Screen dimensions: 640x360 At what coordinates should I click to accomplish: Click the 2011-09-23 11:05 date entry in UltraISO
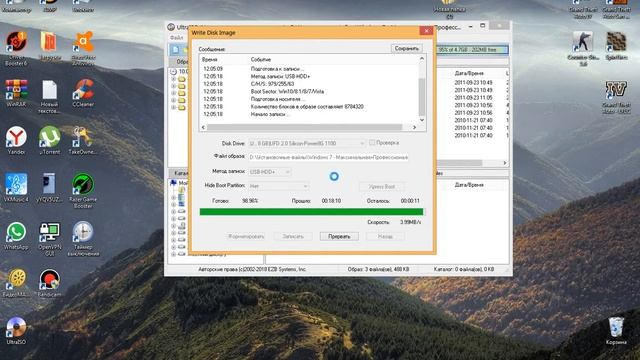coord(473,98)
